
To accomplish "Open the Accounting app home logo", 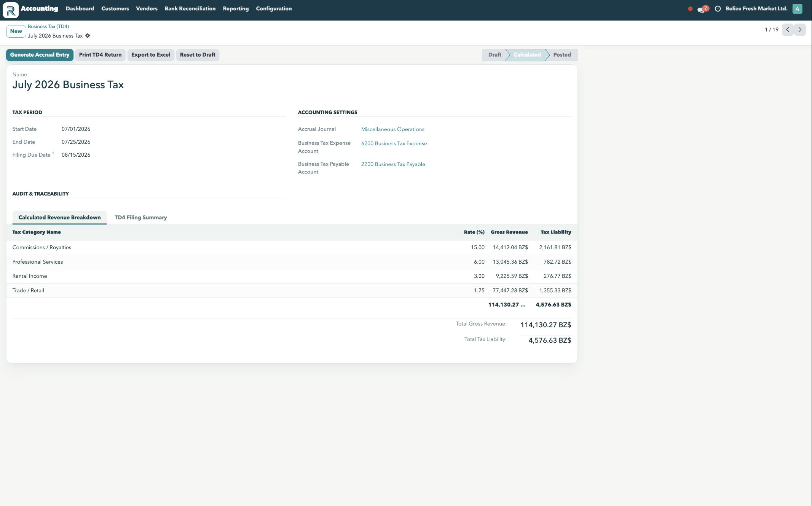I will [x=11, y=10].
